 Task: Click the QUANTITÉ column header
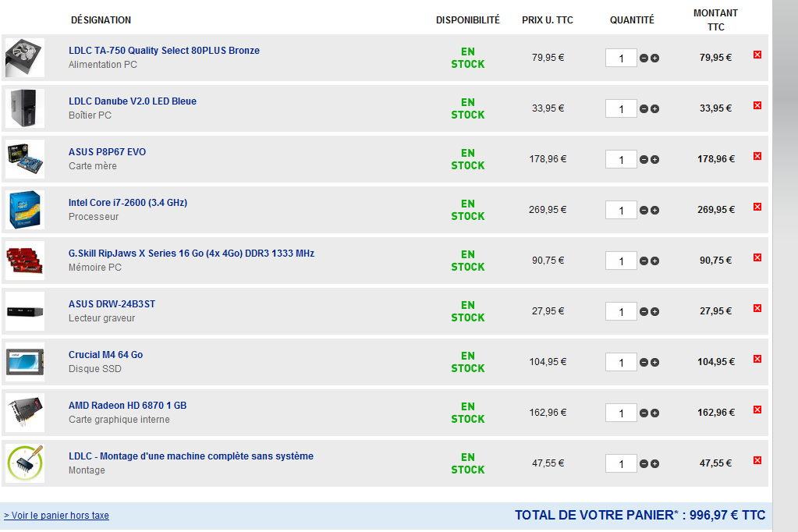pyautogui.click(x=632, y=20)
